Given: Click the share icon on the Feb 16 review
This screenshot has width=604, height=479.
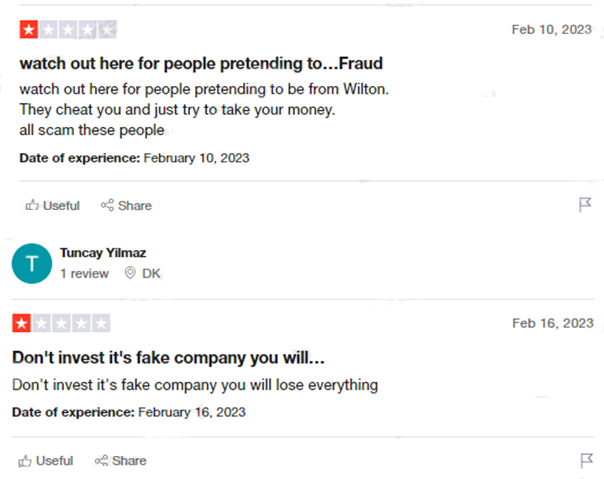Looking at the screenshot, I should [101, 460].
